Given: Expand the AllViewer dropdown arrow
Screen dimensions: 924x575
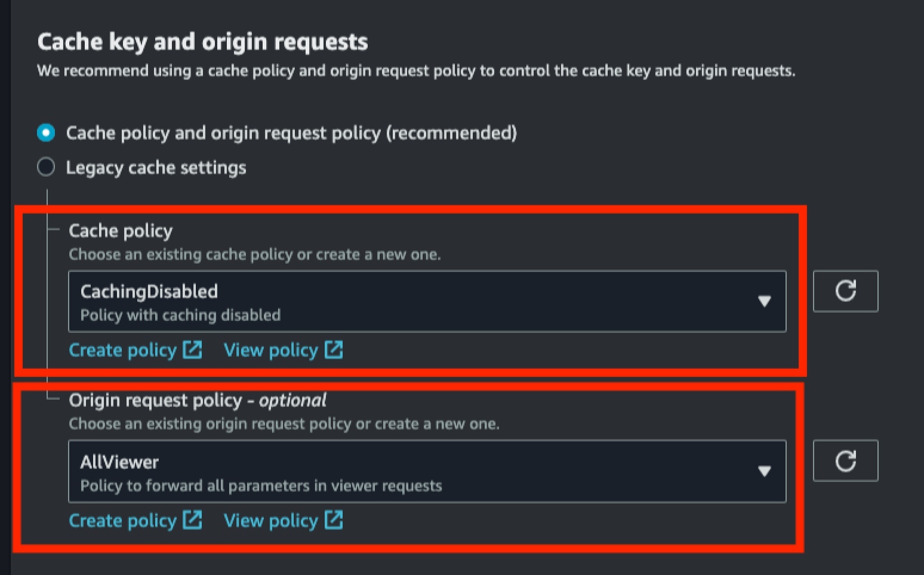Looking at the screenshot, I should point(764,471).
